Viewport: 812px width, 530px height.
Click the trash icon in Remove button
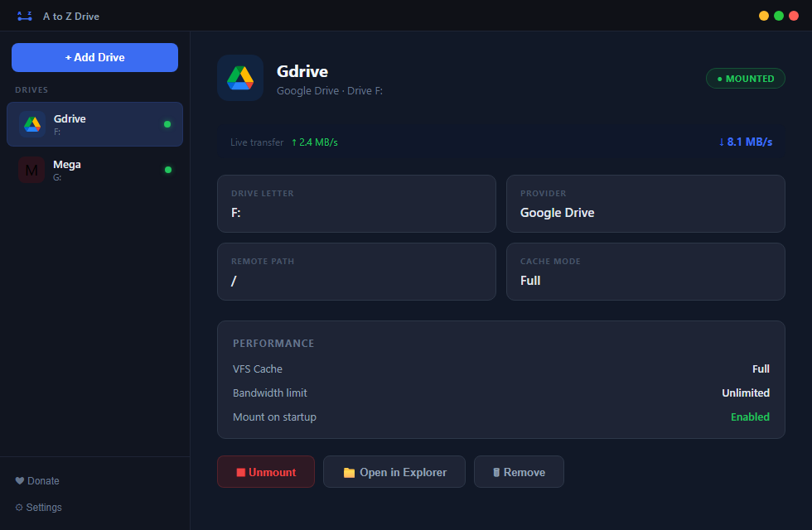(x=496, y=472)
